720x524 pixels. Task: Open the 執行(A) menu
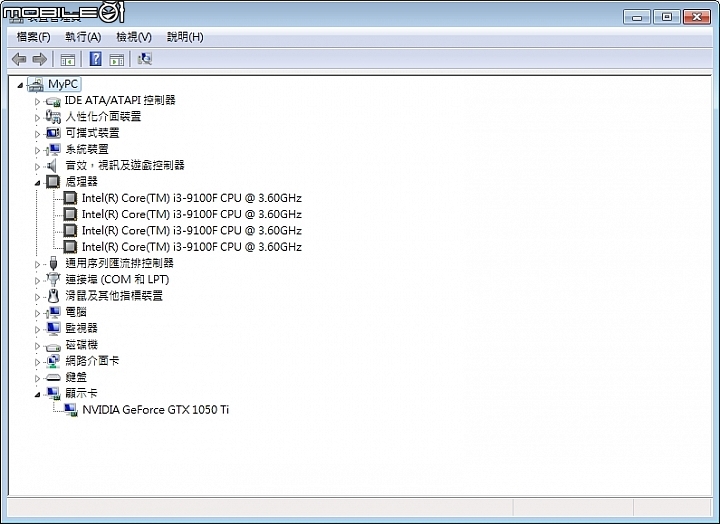pos(83,37)
